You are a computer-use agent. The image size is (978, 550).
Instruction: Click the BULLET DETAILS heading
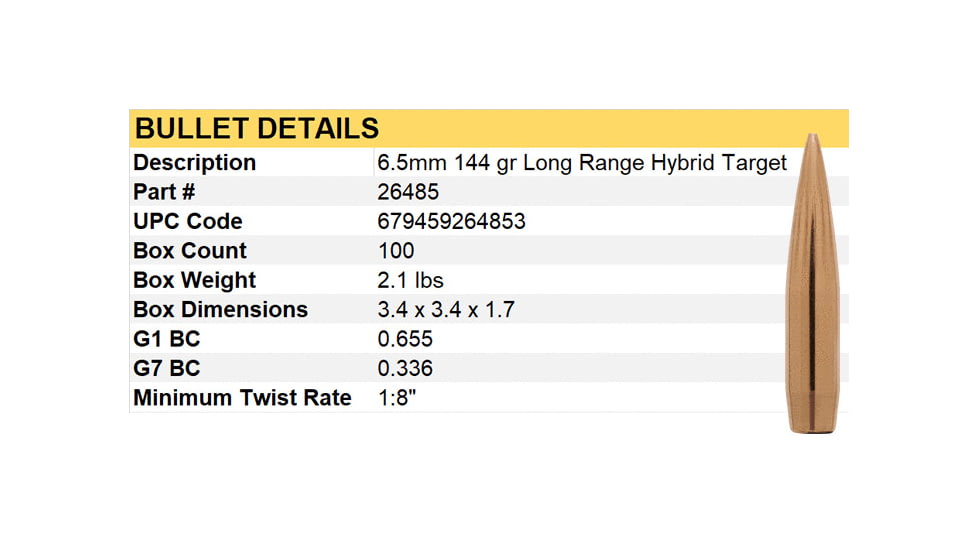[x=257, y=128]
